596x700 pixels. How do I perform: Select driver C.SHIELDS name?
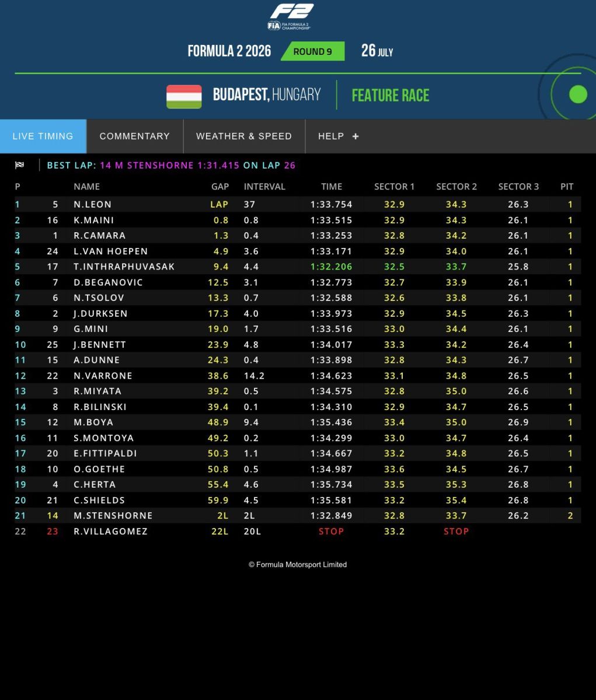[x=99, y=500]
